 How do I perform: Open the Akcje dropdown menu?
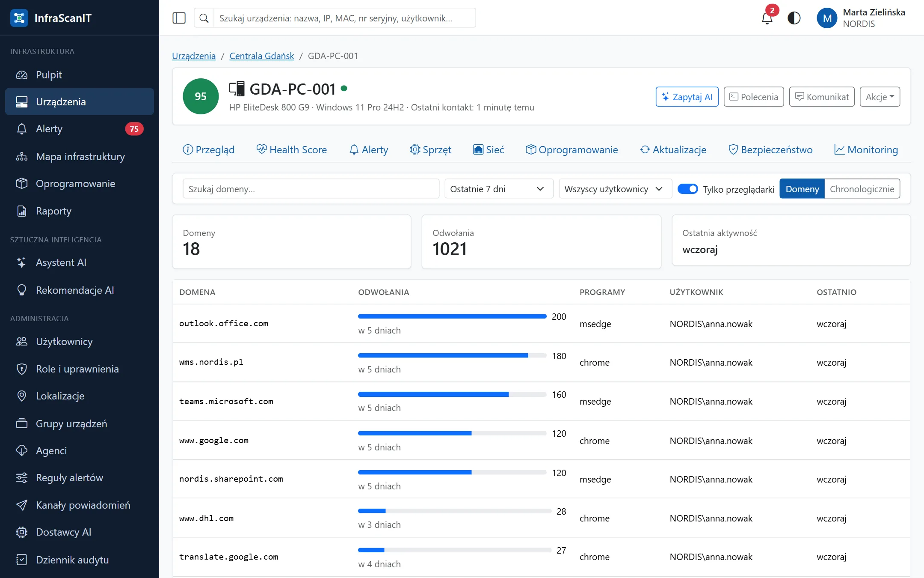coord(880,97)
